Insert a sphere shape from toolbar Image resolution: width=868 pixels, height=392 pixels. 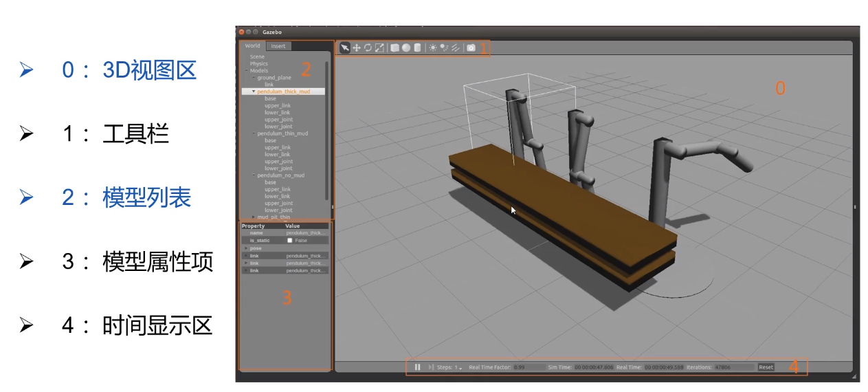tap(406, 47)
